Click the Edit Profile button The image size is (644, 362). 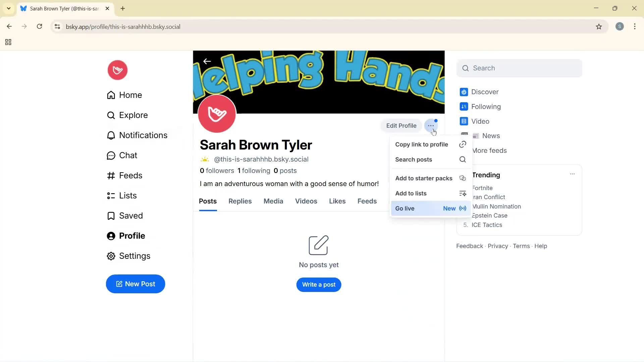[x=401, y=126]
